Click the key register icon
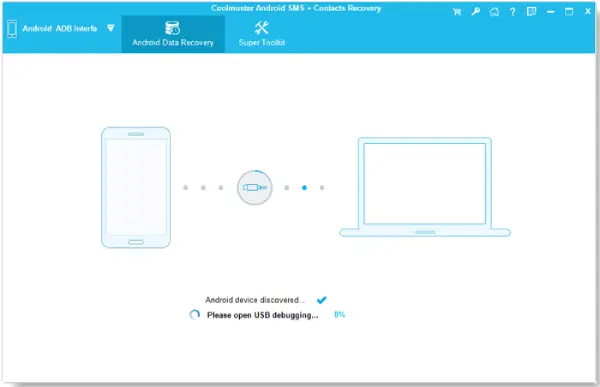 click(x=475, y=11)
